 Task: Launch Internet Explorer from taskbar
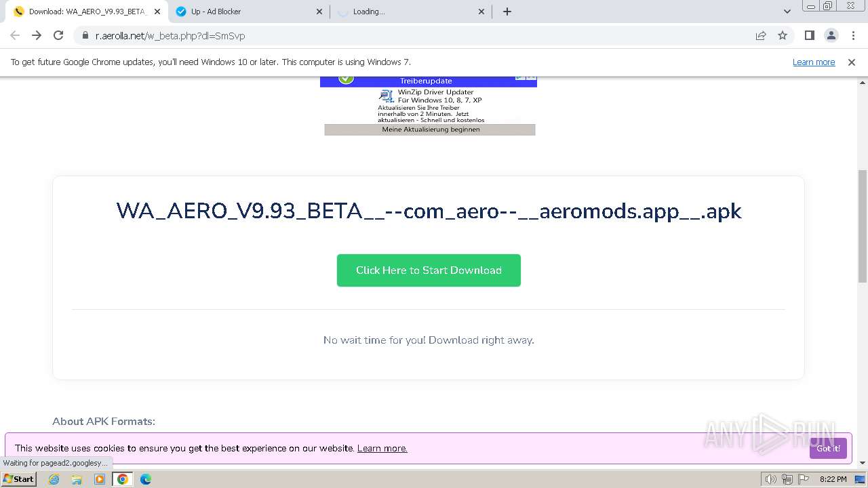[54, 479]
